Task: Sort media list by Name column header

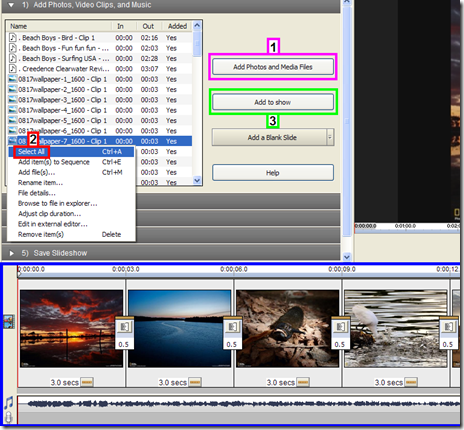Action: pos(59,26)
